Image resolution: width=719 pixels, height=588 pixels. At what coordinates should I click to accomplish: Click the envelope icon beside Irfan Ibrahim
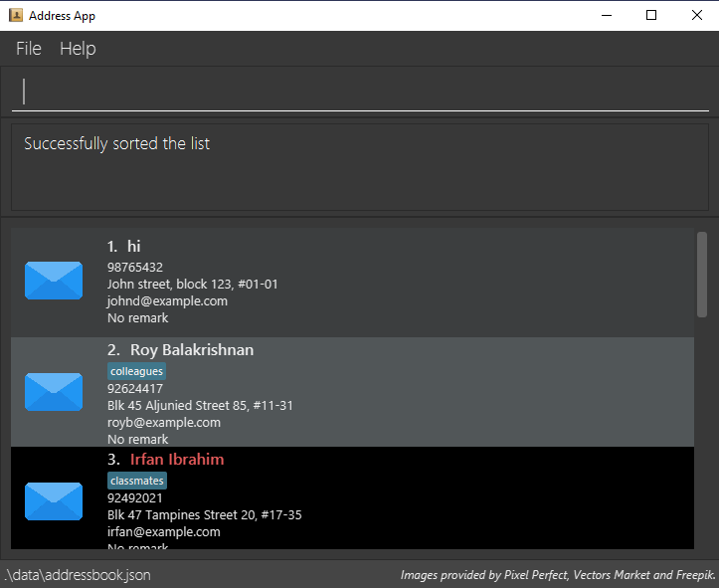[x=54, y=501]
